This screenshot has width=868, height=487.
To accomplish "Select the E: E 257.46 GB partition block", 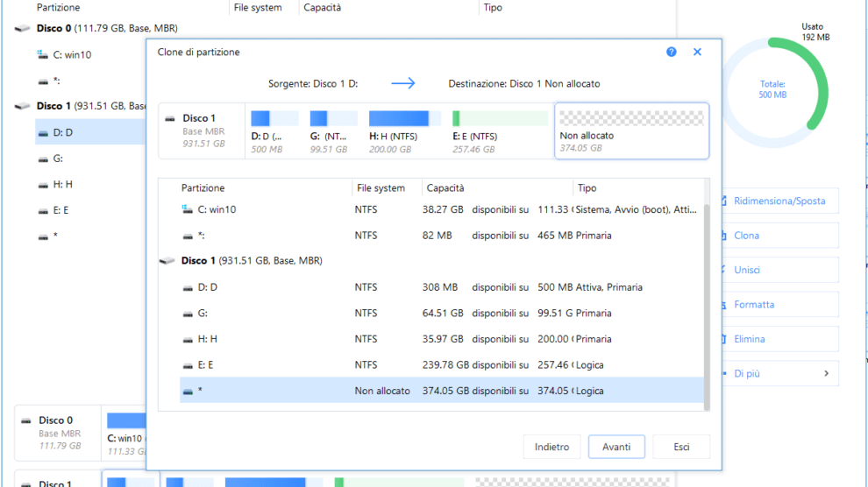I will (501, 132).
